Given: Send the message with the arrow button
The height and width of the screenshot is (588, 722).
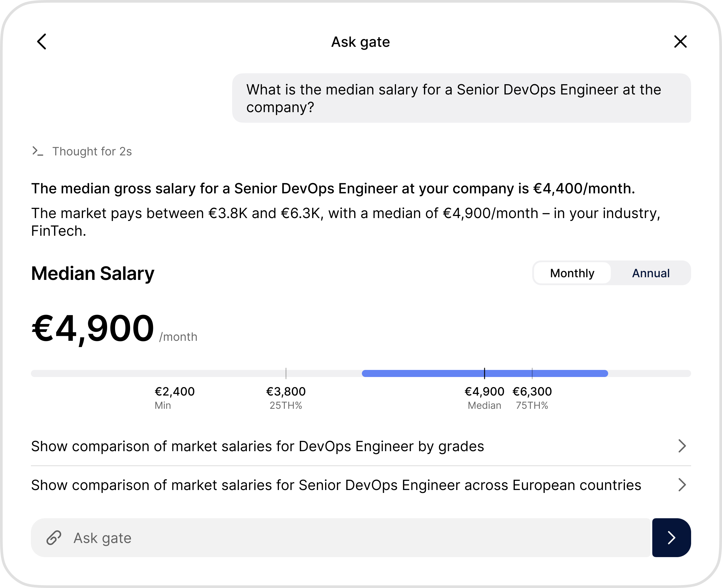Looking at the screenshot, I should pos(671,538).
